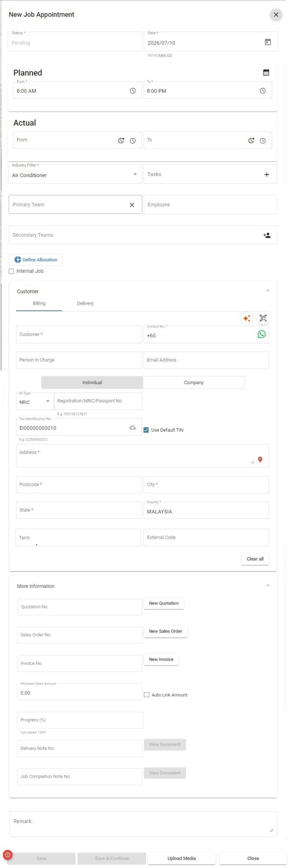Click the Progress (%) input field
290x868 pixels.
click(x=80, y=720)
